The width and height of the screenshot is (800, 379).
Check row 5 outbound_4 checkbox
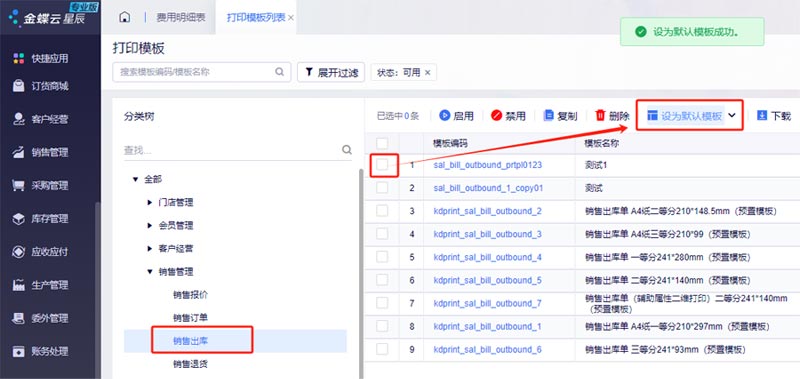click(x=382, y=257)
